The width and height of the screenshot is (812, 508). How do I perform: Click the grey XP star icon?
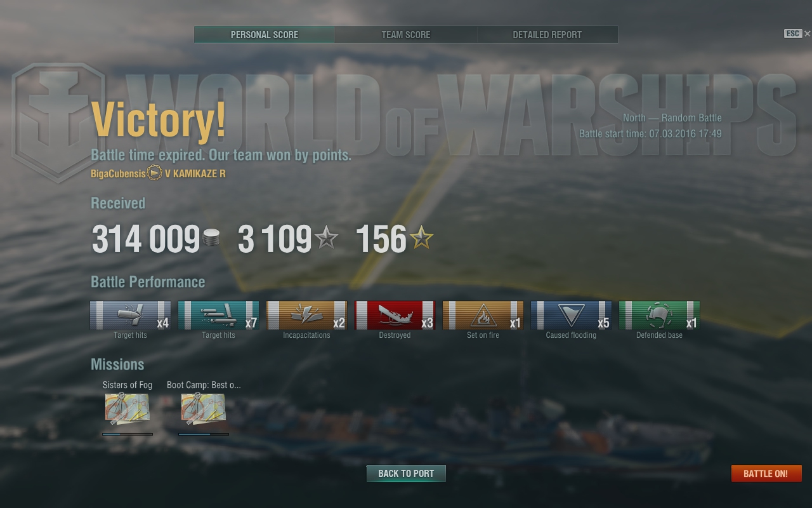(327, 239)
